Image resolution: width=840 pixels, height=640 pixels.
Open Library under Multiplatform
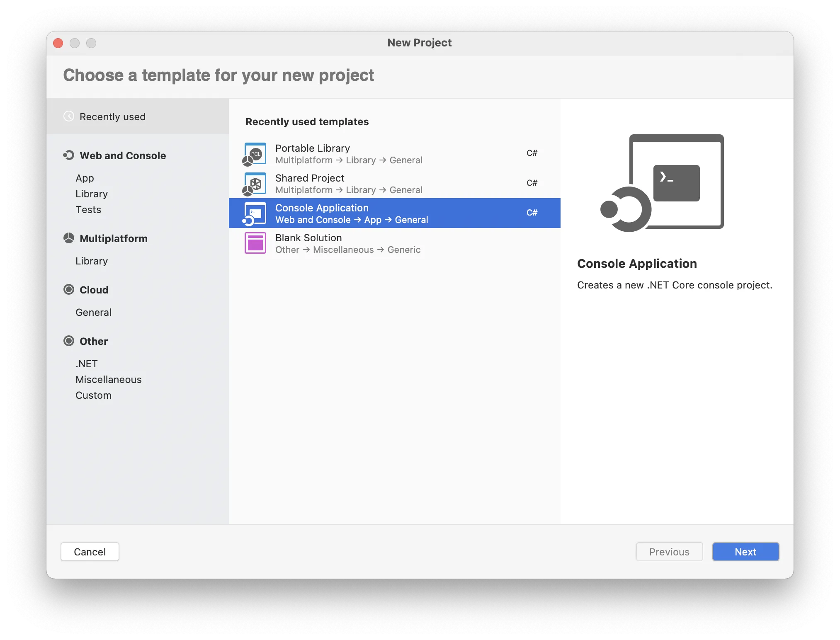pyautogui.click(x=92, y=261)
